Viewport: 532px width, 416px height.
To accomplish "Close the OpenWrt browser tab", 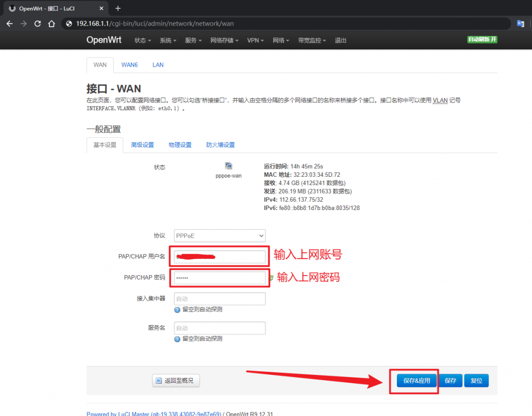I will click(x=101, y=8).
